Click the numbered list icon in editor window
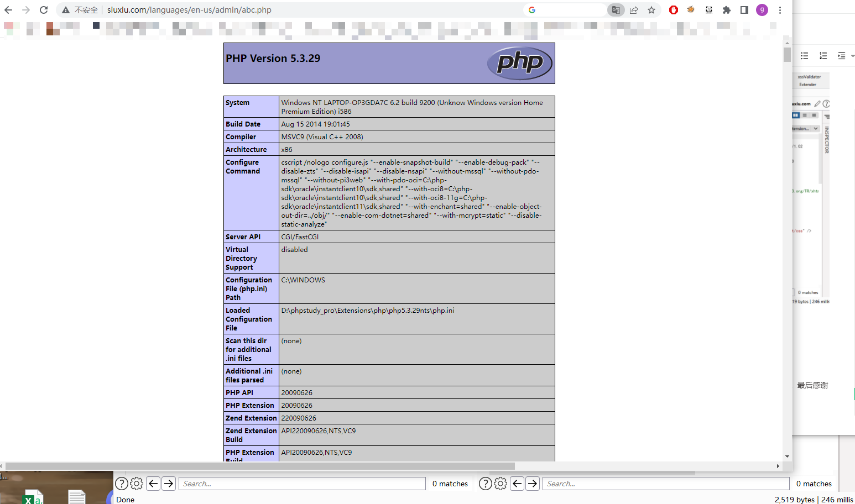855x504 pixels. tap(823, 56)
